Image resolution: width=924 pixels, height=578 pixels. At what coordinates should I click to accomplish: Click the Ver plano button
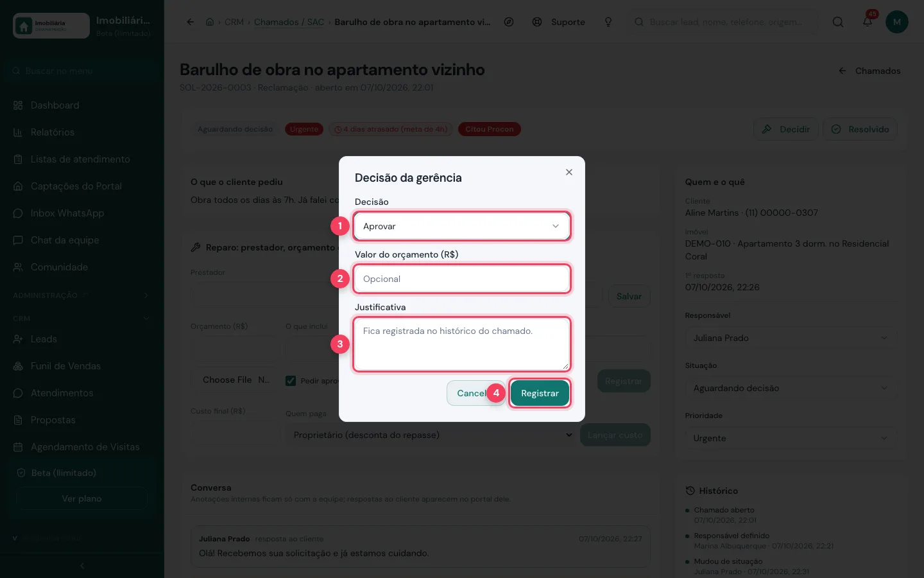82,498
